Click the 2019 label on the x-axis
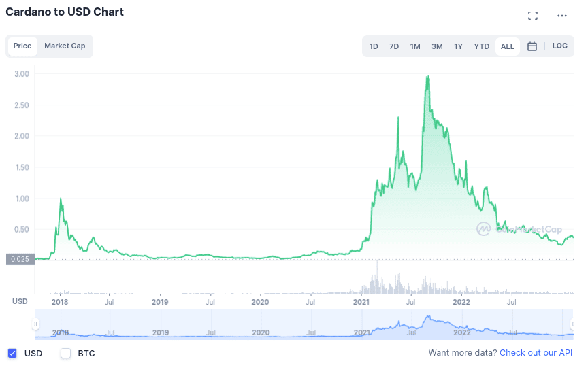This screenshot has width=588, height=376. tap(160, 302)
